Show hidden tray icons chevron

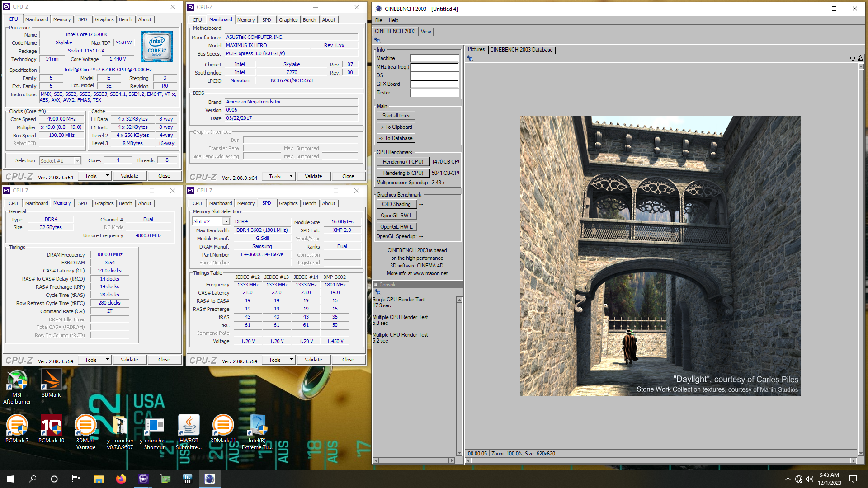coord(788,479)
